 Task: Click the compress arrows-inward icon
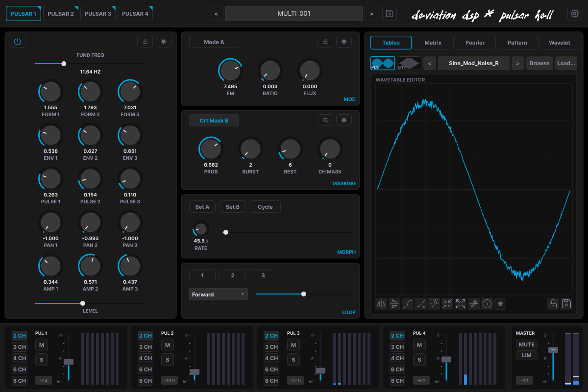click(447, 304)
